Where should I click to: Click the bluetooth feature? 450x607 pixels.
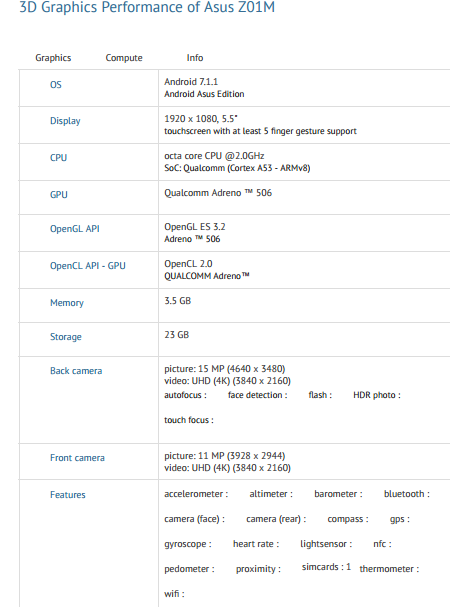pyautogui.click(x=407, y=494)
